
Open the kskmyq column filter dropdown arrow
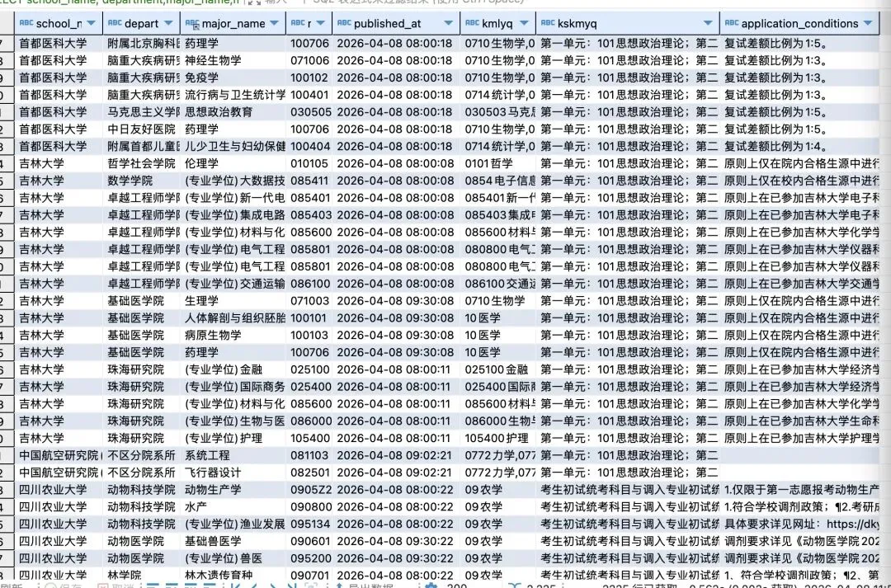708,23
